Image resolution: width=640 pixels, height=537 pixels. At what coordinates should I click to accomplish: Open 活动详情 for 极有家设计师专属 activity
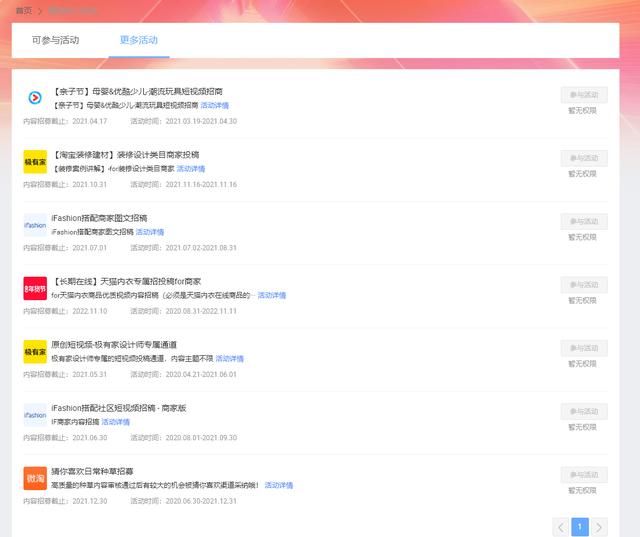(229, 358)
